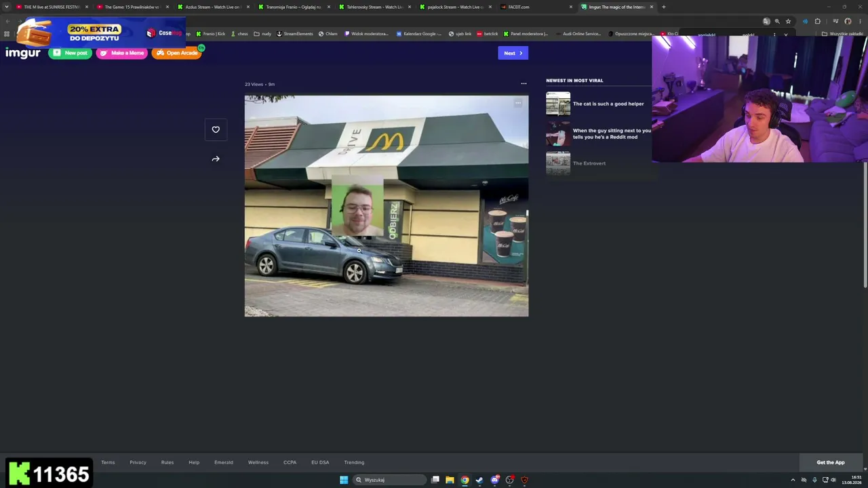The image size is (868, 488).
Task: Open File Explorer from the taskbar
Action: pos(450,480)
